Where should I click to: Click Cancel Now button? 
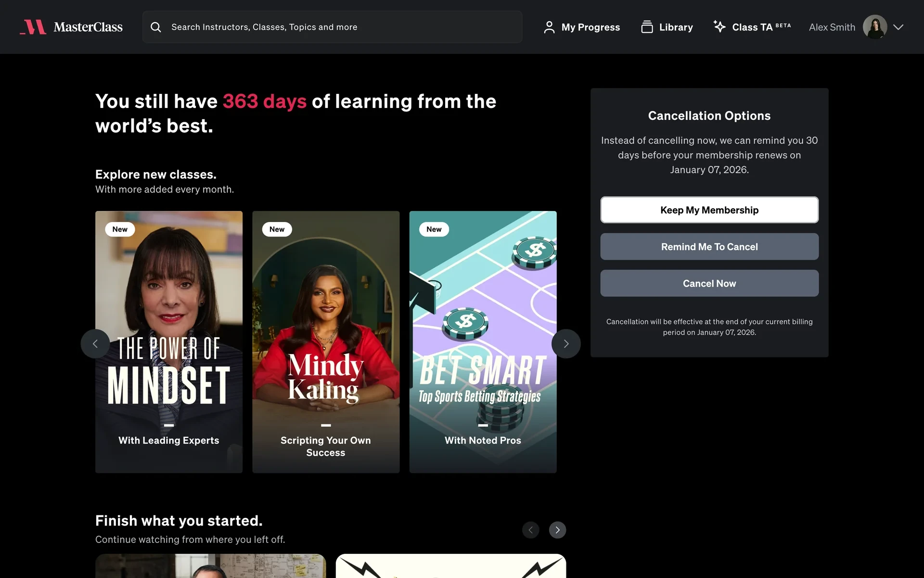(709, 283)
